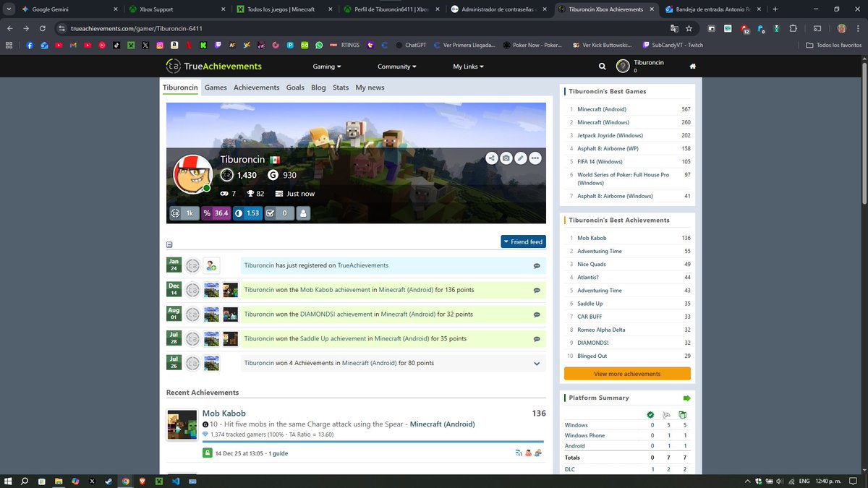The image size is (868, 488).
Task: Open Jetpack Joyride (Windows) in Best Games
Action: 610,135
